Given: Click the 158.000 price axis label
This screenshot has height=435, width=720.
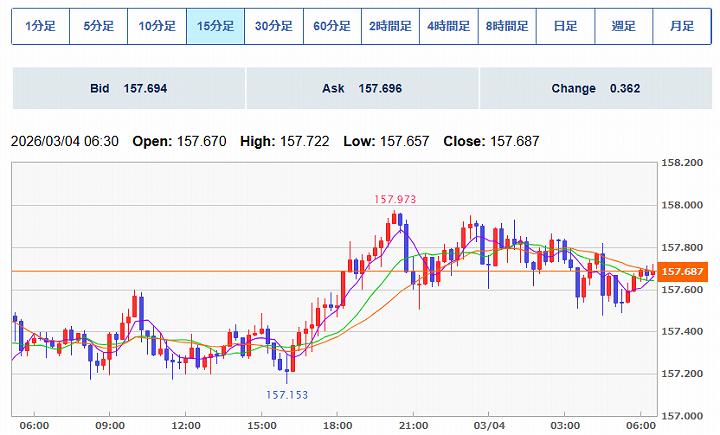Looking at the screenshot, I should point(684,205).
